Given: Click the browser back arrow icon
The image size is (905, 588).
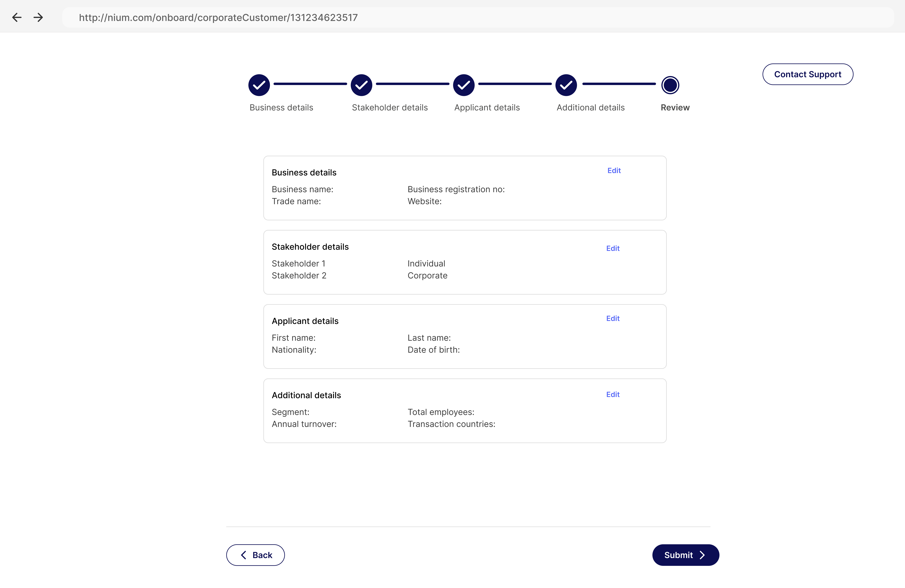Looking at the screenshot, I should (x=17, y=18).
